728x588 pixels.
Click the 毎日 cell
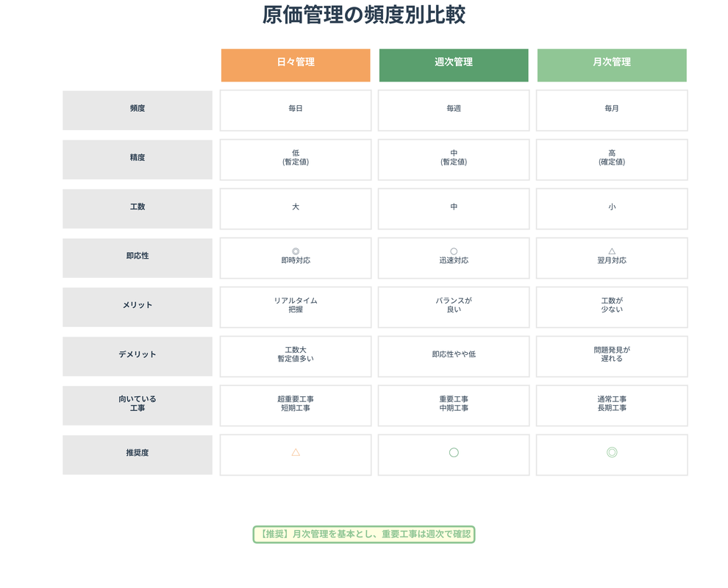[x=296, y=110]
